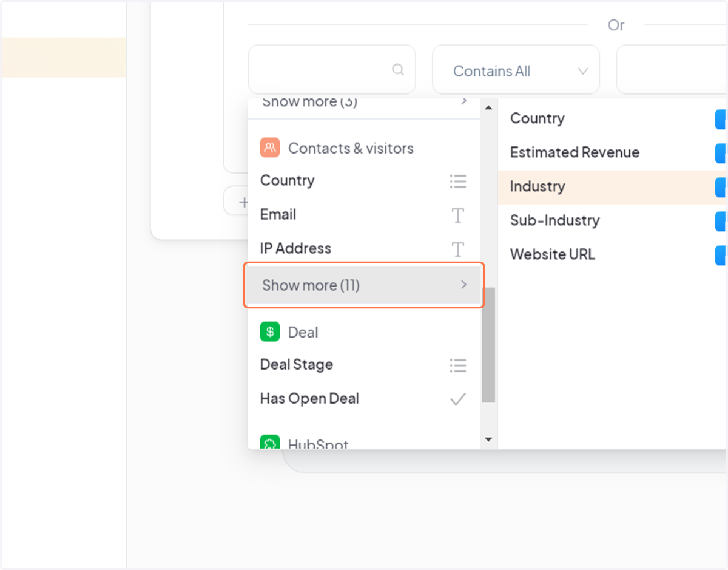The image size is (728, 570).
Task: Click the list-type icon beside Country
Action: [458, 181]
